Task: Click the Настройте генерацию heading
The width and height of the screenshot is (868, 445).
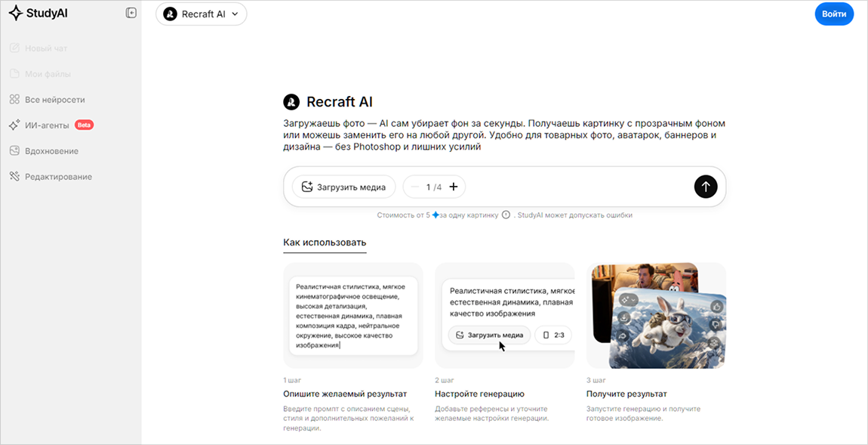Action: (479, 394)
